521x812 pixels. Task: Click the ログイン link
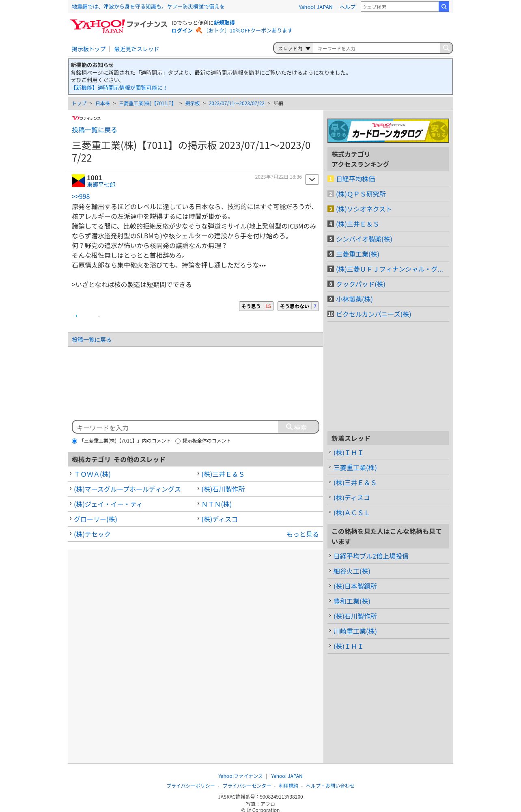click(182, 30)
